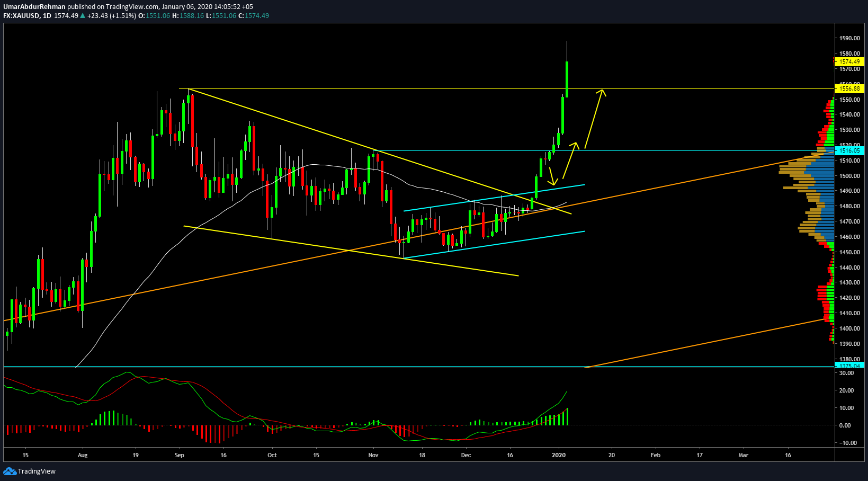The width and height of the screenshot is (868, 481).
Task: Click the Feb date axis label
Action: pyautogui.click(x=656, y=455)
